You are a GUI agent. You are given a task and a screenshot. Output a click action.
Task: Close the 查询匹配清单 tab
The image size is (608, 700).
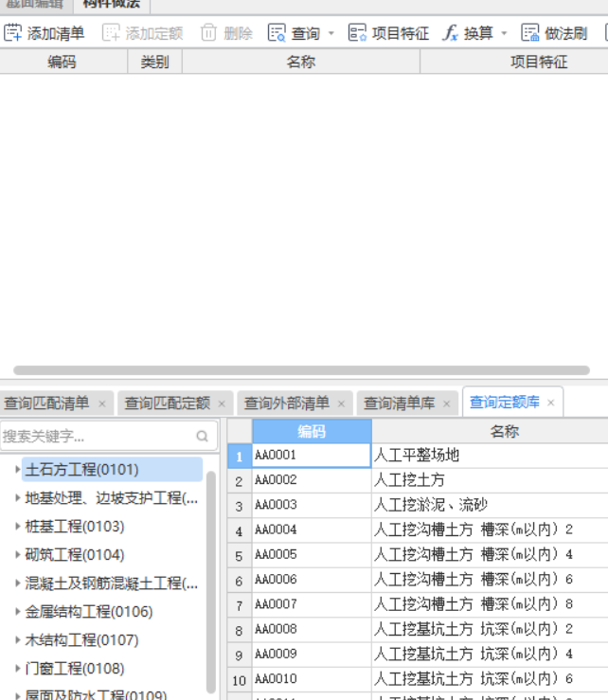[102, 404]
